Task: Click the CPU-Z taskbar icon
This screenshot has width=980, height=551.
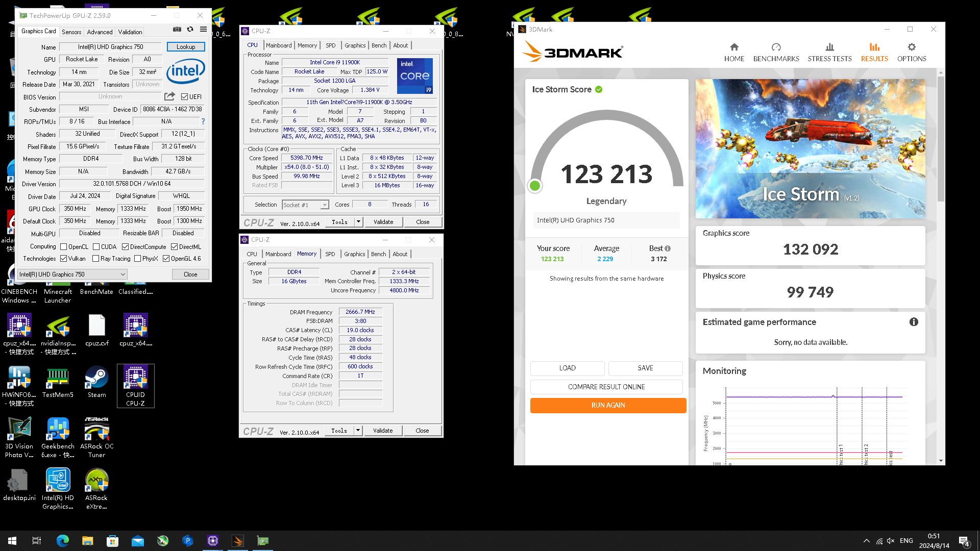Action: [213, 541]
